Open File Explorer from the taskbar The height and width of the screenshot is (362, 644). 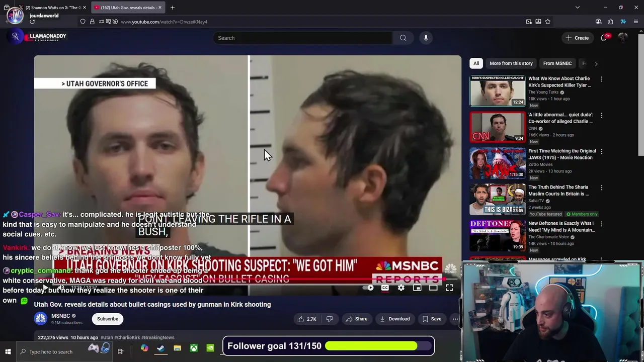177,348
